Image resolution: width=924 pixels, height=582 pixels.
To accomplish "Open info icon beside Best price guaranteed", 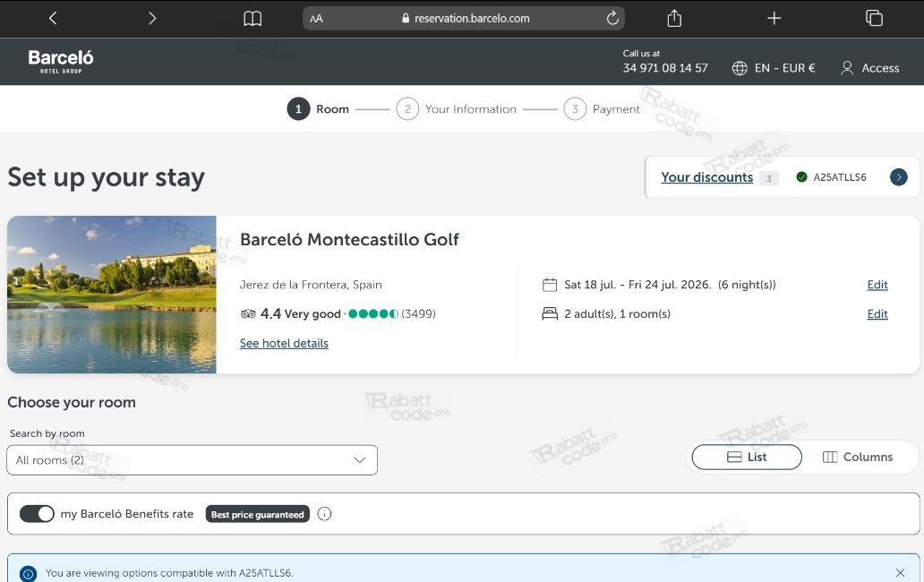I will 324,514.
